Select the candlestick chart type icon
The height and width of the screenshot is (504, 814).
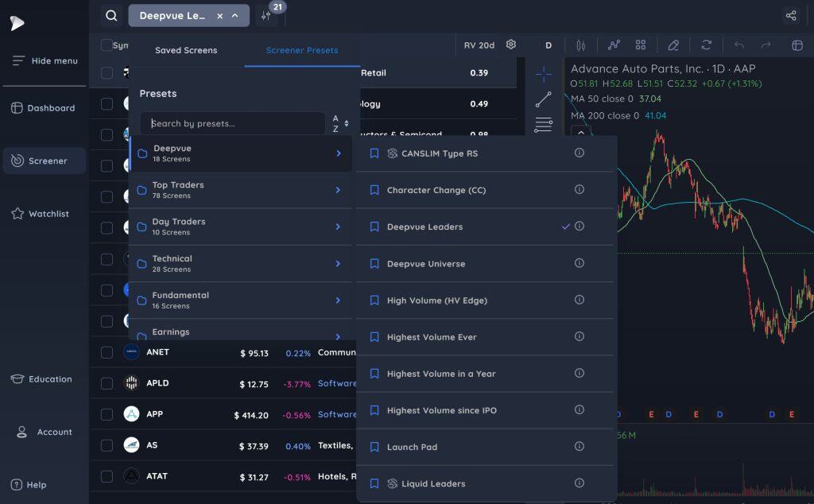point(580,45)
